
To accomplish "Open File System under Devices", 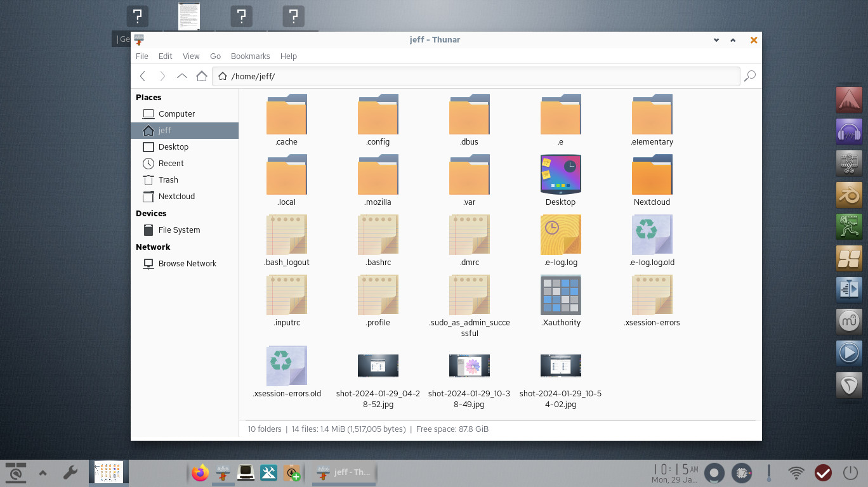I will tap(185, 230).
